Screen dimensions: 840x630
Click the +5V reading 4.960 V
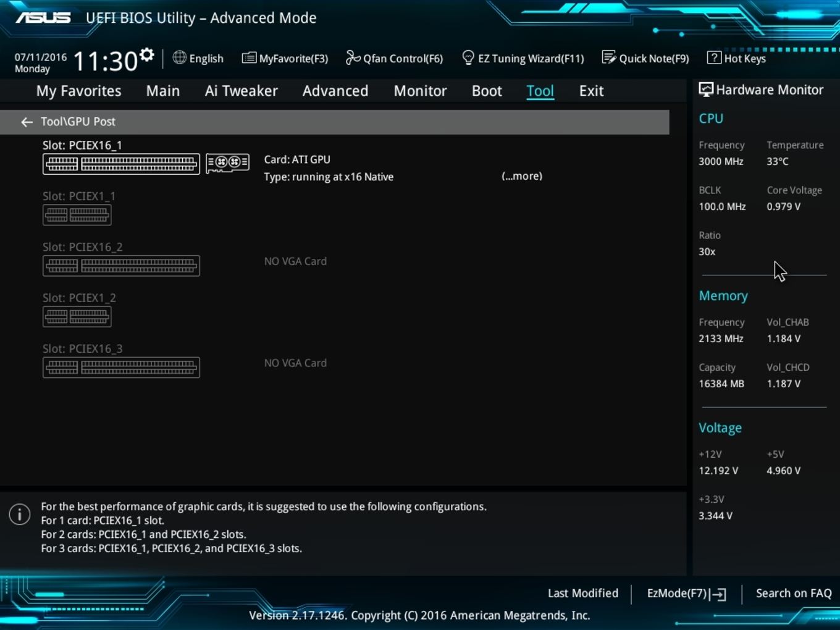784,471
